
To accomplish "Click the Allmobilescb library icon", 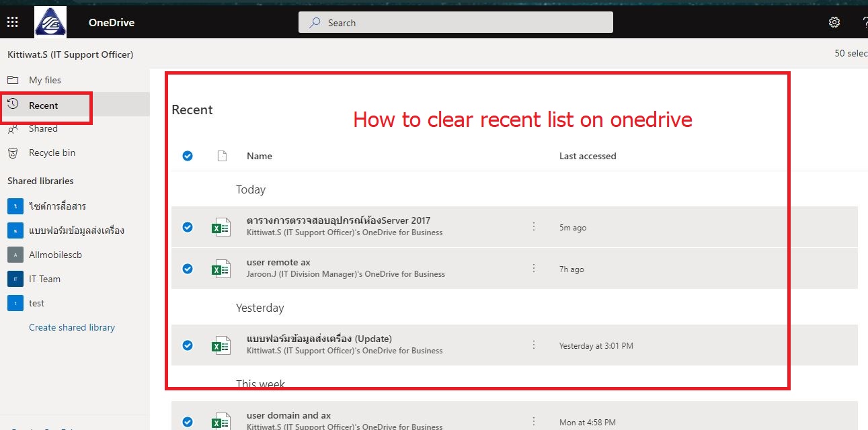I will click(15, 255).
